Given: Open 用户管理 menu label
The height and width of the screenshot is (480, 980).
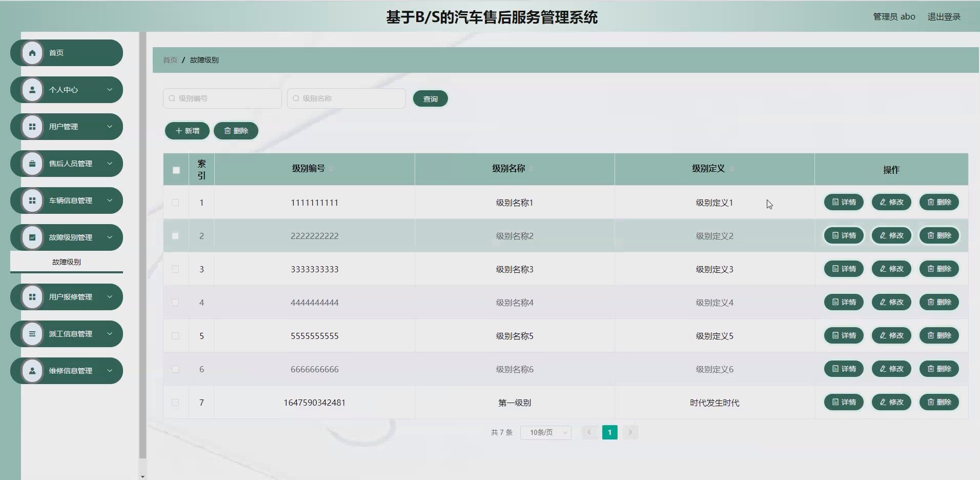Looking at the screenshot, I should pyautogui.click(x=64, y=127).
